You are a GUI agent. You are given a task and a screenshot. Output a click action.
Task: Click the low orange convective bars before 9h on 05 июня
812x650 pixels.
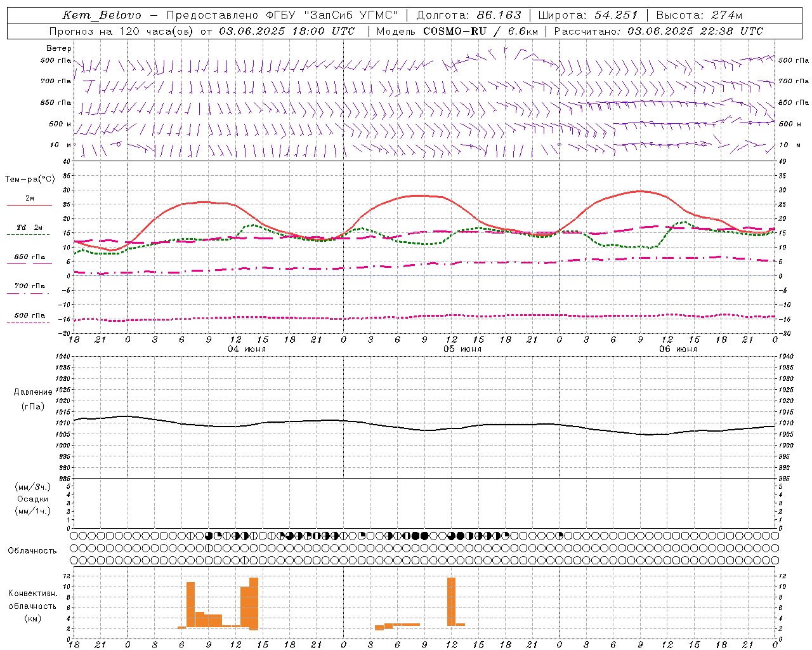pos(397,626)
